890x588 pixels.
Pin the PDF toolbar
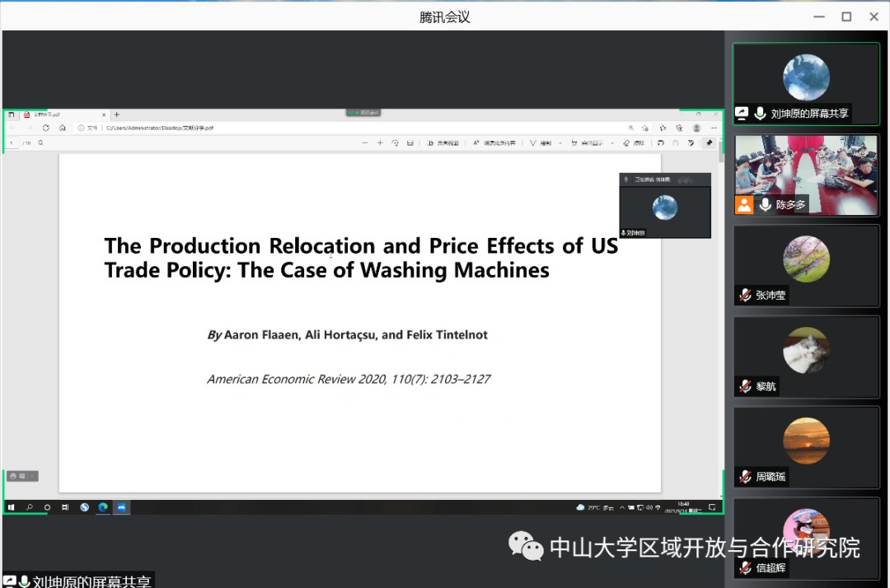coord(709,143)
